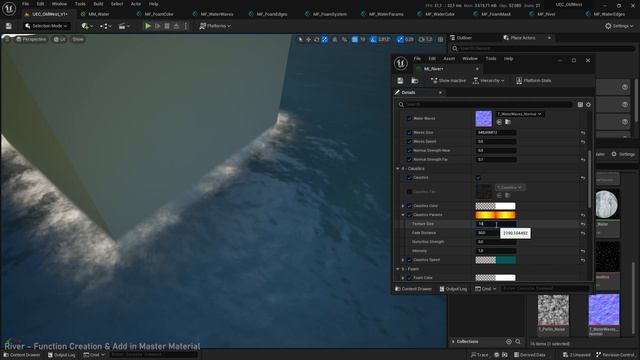Screen dimensions: 640x360
Task: Switch to the MF_WaterParams tab
Action: click(386, 14)
